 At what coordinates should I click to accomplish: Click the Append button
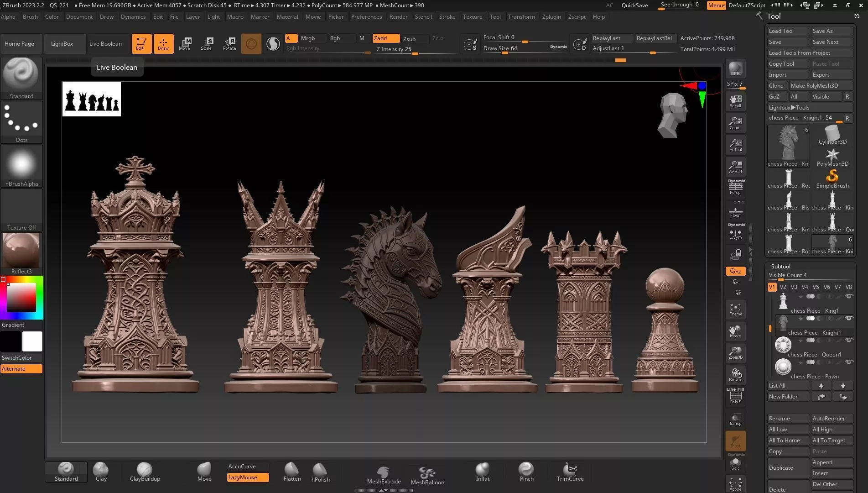pyautogui.click(x=832, y=462)
